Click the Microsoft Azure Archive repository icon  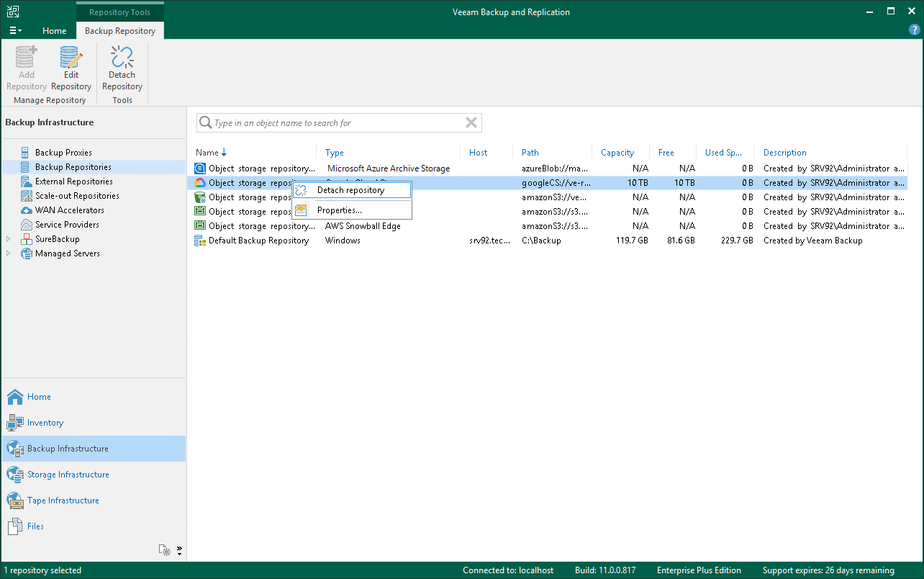click(200, 169)
